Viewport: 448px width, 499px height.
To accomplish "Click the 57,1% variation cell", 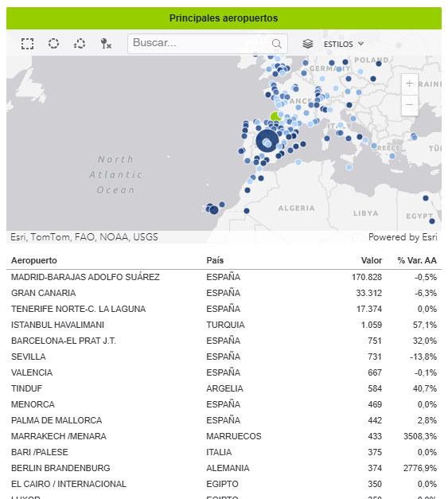I will [425, 325].
